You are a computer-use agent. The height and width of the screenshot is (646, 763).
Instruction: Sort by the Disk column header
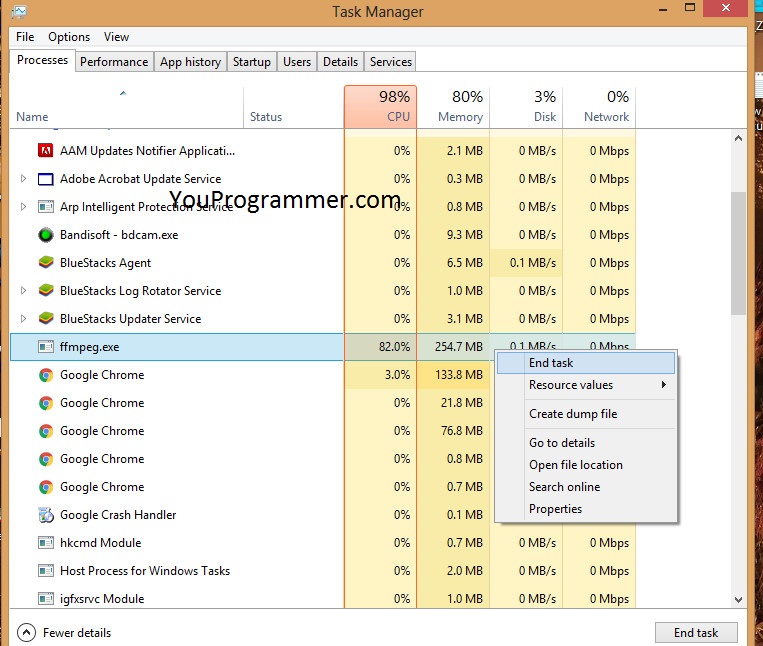(526, 108)
